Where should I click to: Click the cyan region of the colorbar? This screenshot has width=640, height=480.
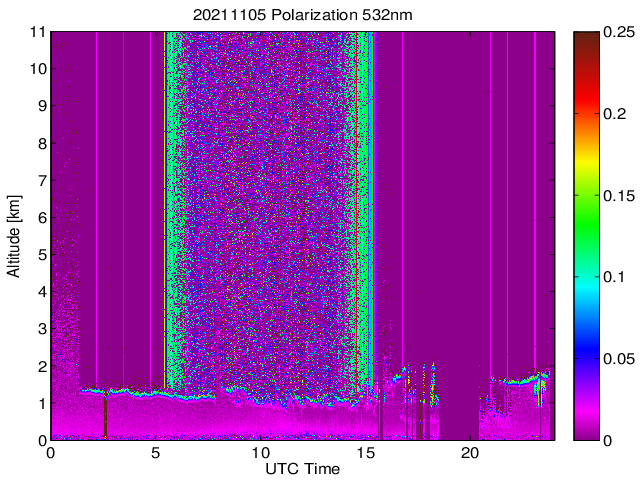tap(587, 286)
